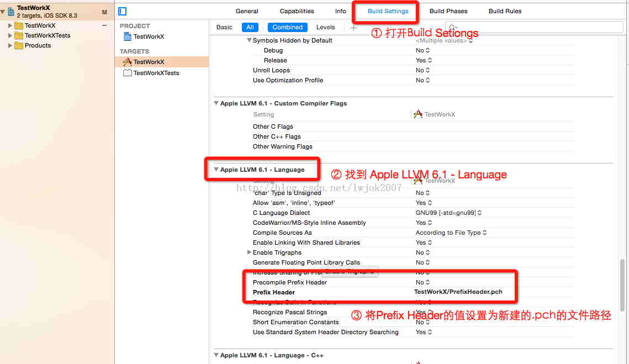
Task: Select the Unroll Loops setting name
Action: click(x=271, y=70)
